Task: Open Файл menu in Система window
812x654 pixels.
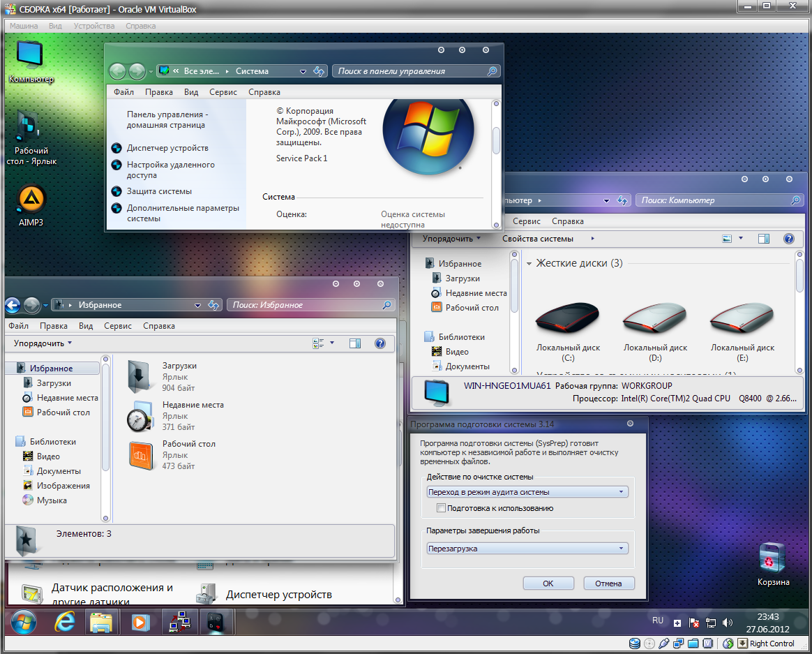Action: 123,92
